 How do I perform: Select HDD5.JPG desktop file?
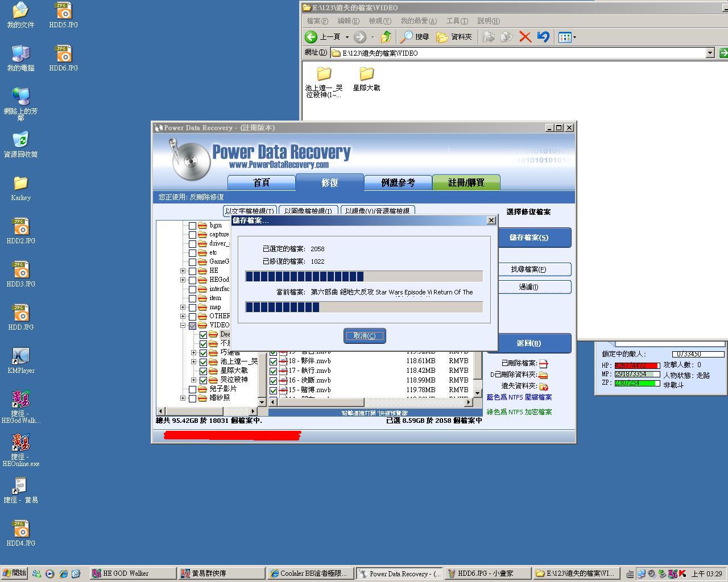coord(64,15)
